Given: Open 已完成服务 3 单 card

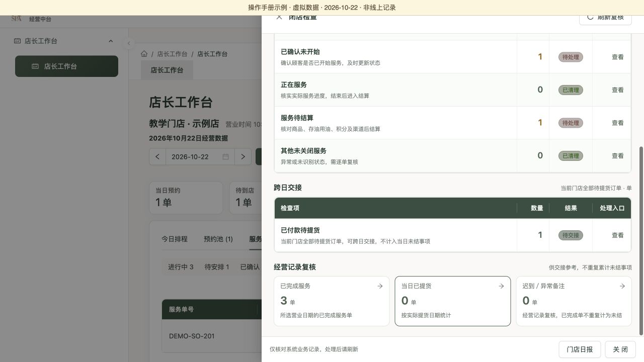Looking at the screenshot, I should pyautogui.click(x=332, y=301).
